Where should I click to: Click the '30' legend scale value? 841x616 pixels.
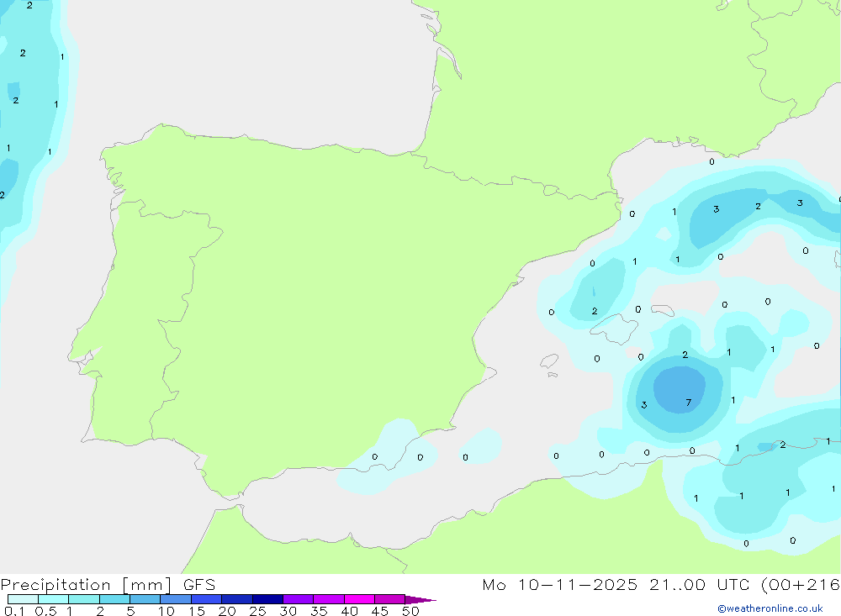pos(288,611)
